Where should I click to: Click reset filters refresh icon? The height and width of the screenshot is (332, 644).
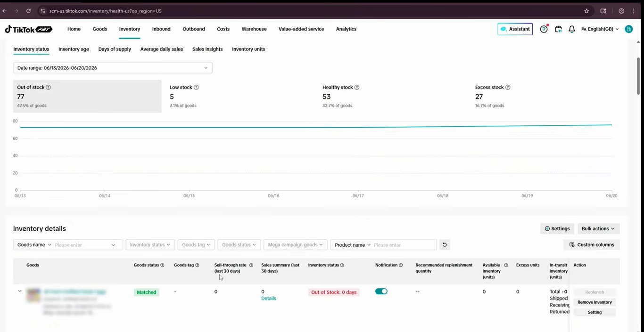pyautogui.click(x=444, y=245)
